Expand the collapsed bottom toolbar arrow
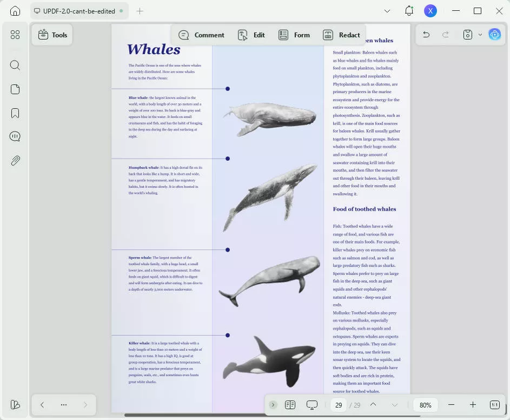 tap(273, 405)
